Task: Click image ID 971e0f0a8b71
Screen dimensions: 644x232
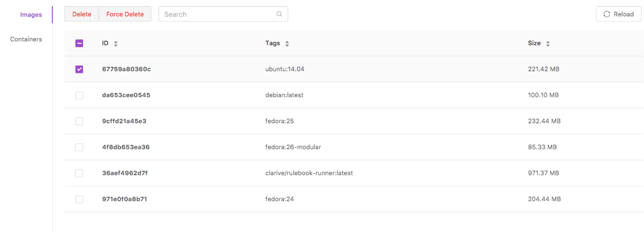Action: click(x=125, y=199)
